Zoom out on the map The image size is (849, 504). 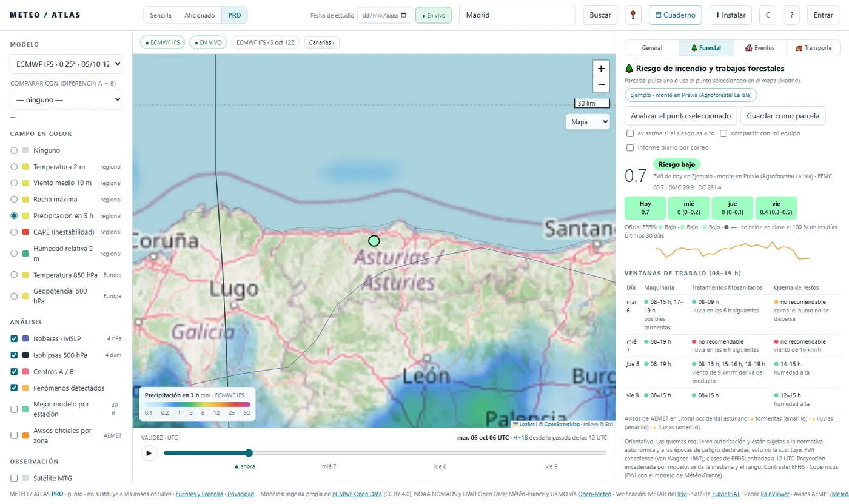[x=601, y=84]
